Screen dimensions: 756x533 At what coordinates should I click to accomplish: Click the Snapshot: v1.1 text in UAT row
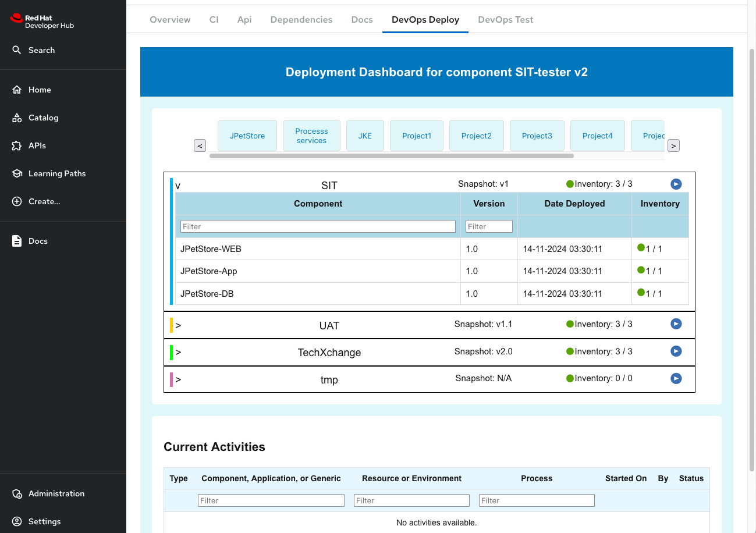[483, 324]
